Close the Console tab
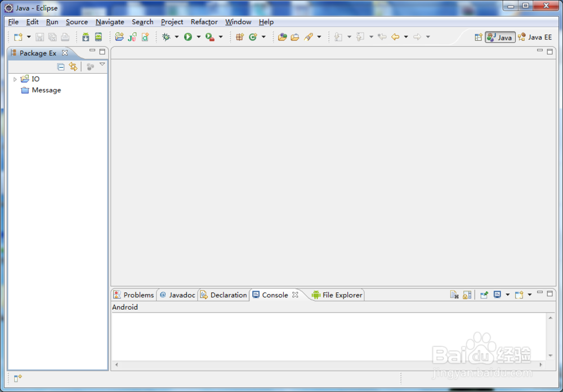This screenshot has width=563, height=392. [295, 295]
